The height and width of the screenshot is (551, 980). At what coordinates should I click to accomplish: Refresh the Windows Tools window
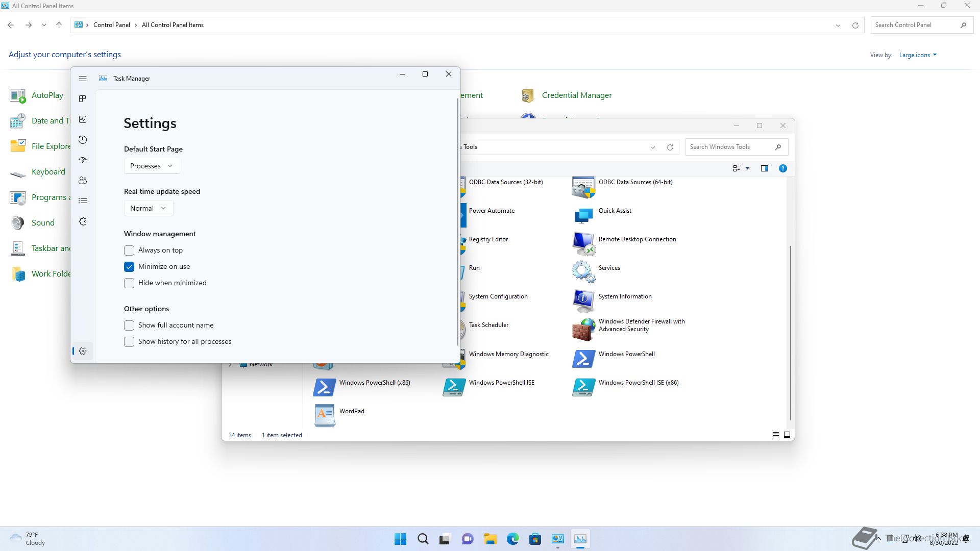[x=670, y=147]
